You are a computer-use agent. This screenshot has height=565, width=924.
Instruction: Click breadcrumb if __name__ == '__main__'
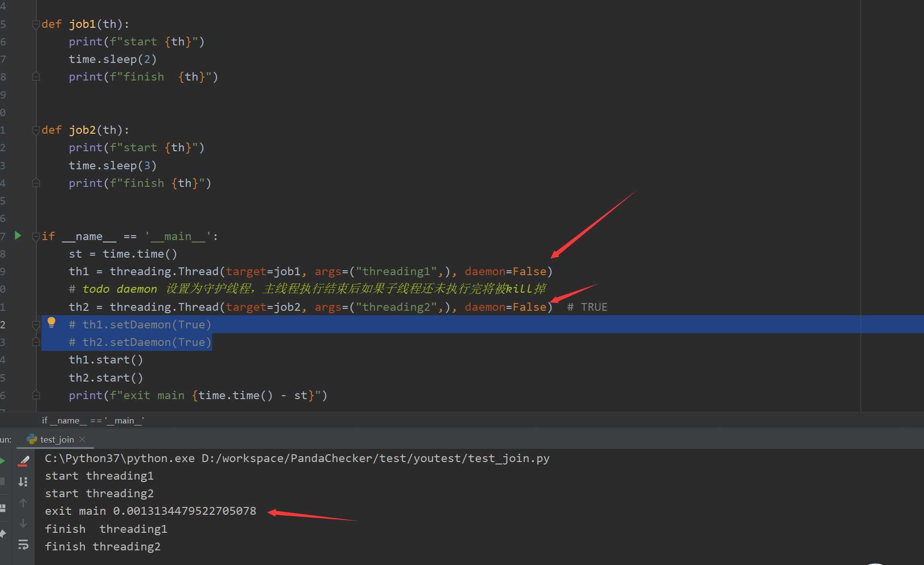click(x=93, y=420)
